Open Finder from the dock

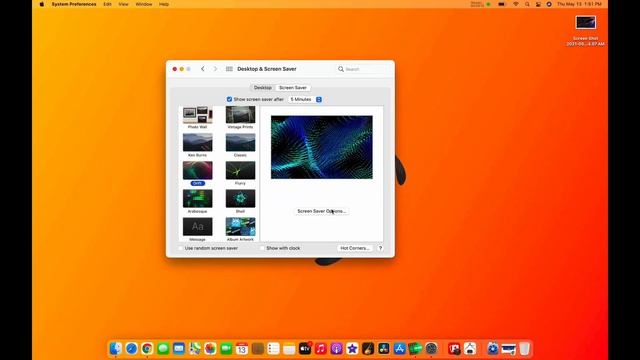pos(116,349)
